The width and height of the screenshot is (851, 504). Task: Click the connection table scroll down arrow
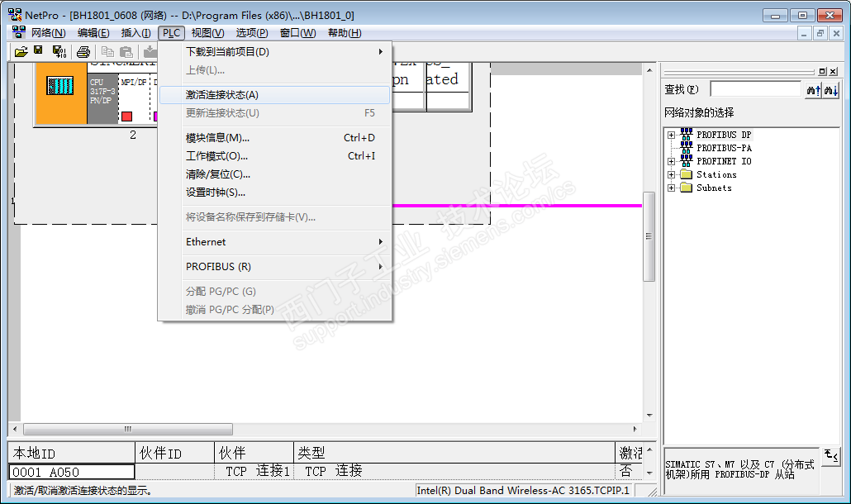click(x=649, y=473)
